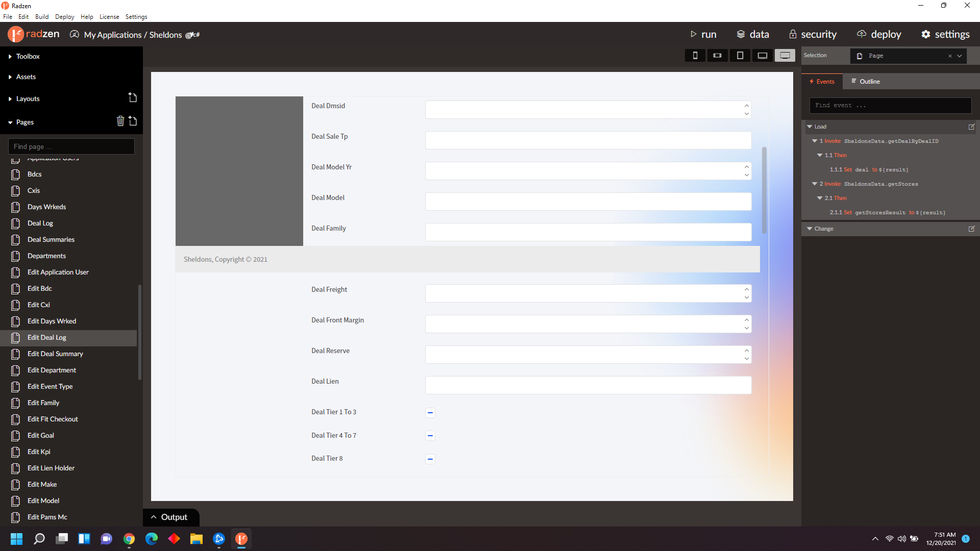
Task: Open the Selection dropdown
Action: pyautogui.click(x=960, y=56)
